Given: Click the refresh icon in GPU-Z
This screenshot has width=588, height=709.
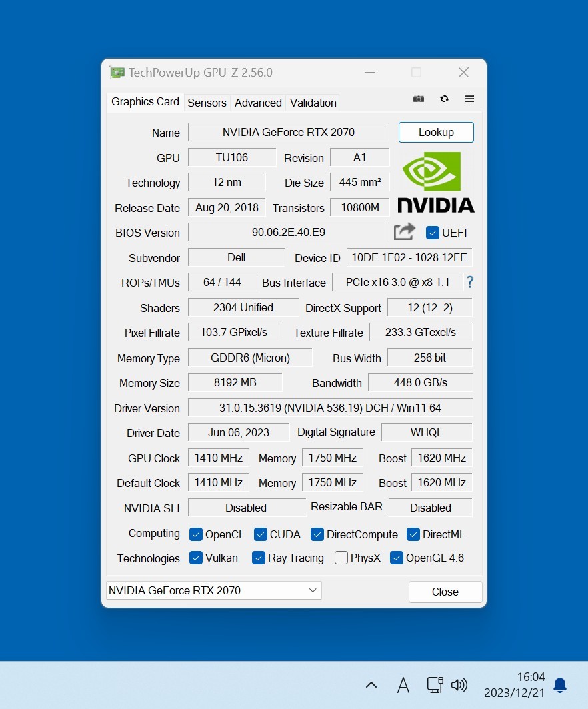Looking at the screenshot, I should pyautogui.click(x=444, y=99).
